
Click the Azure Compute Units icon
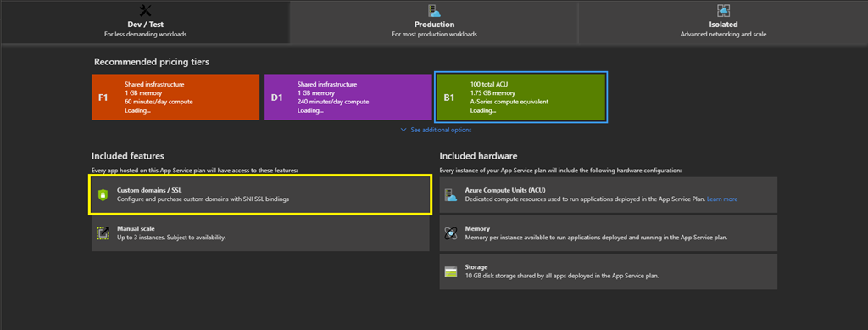click(451, 195)
